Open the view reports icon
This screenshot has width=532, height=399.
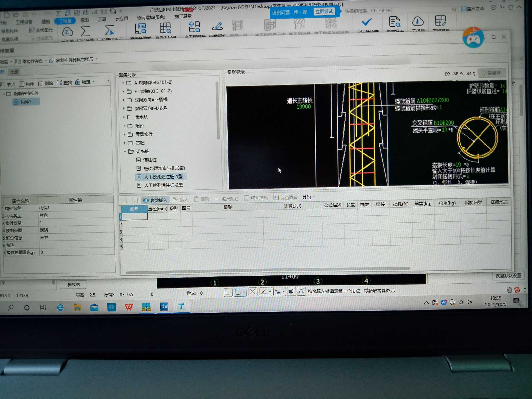coord(394,22)
